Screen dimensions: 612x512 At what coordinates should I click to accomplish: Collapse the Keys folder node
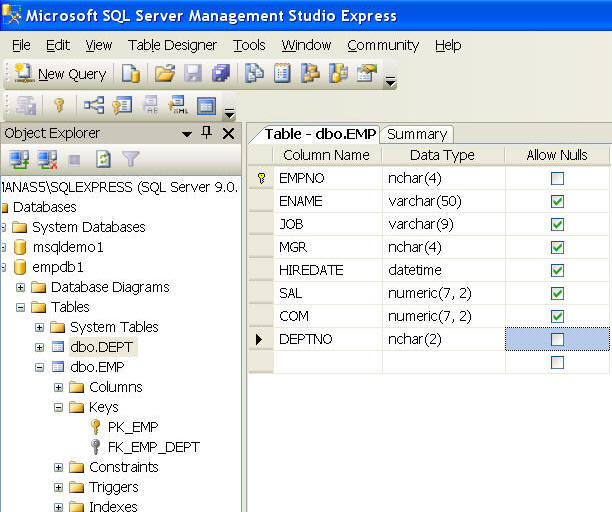pyautogui.click(x=59, y=407)
